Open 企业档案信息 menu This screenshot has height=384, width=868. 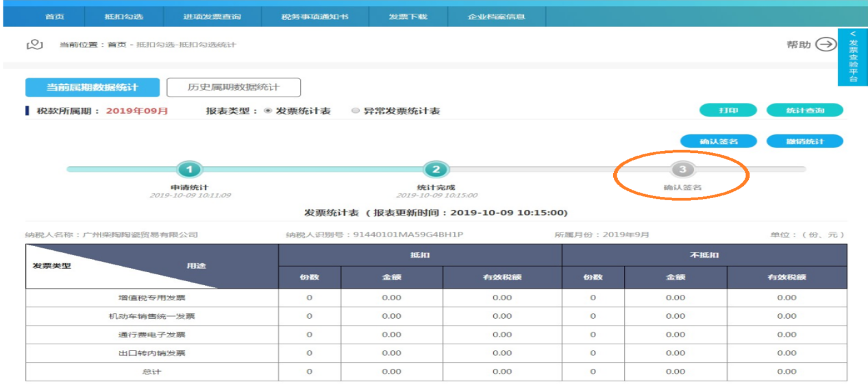497,16
